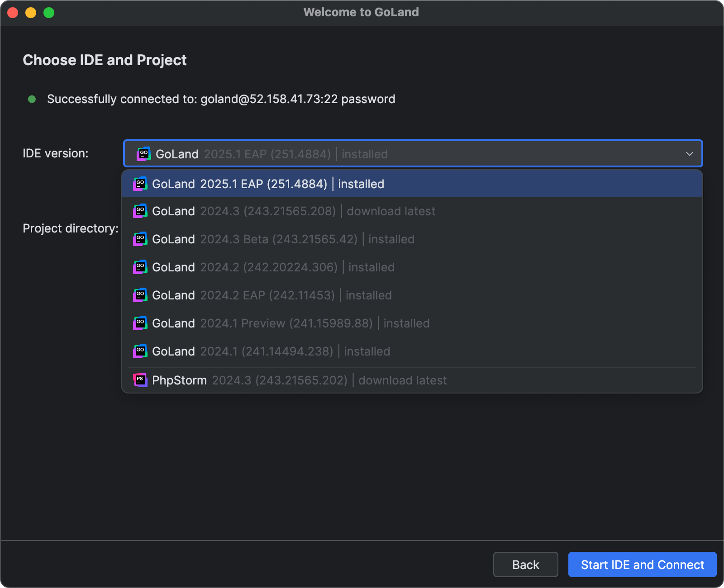724x588 pixels.
Task: Click the GoLand icon beside 2024.1 (241.14494.238)
Action: coord(140,351)
